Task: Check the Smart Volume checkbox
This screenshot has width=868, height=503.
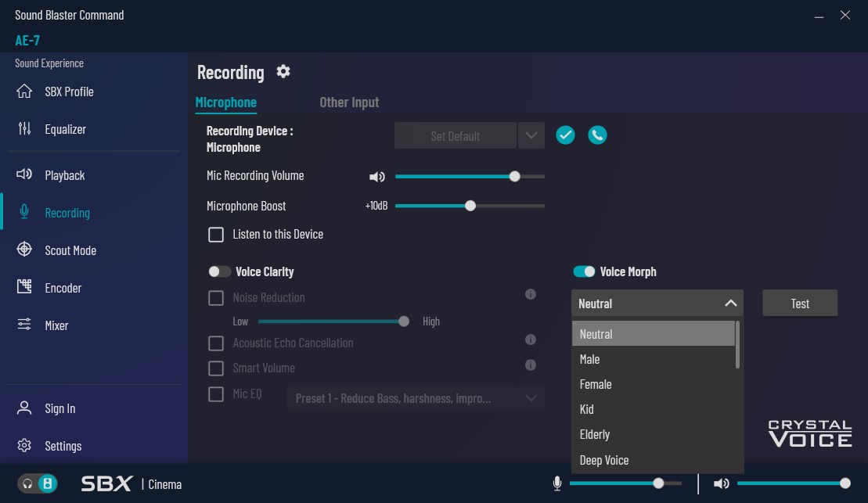Action: click(216, 368)
